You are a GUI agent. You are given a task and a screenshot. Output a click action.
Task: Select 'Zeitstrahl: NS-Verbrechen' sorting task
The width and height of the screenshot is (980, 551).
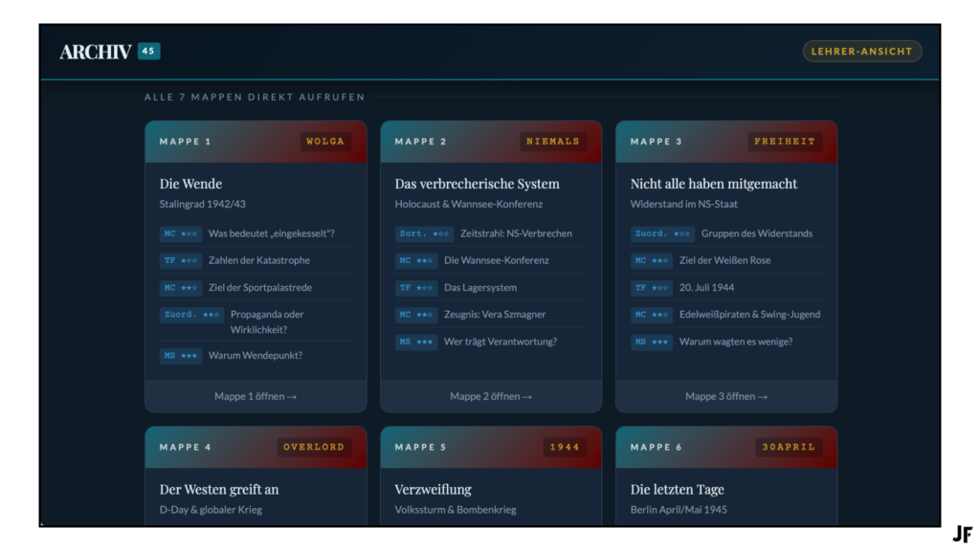pos(515,233)
